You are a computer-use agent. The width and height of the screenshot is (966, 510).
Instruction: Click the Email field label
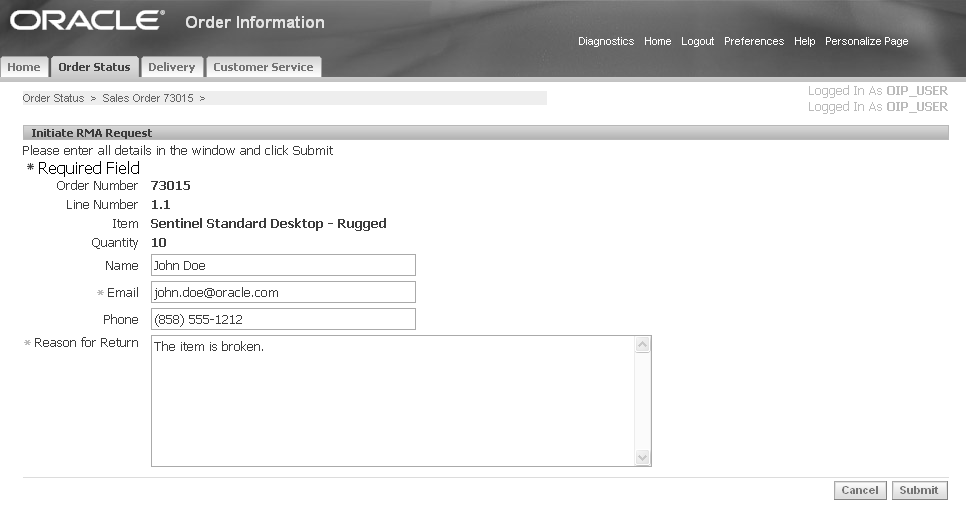(123, 293)
